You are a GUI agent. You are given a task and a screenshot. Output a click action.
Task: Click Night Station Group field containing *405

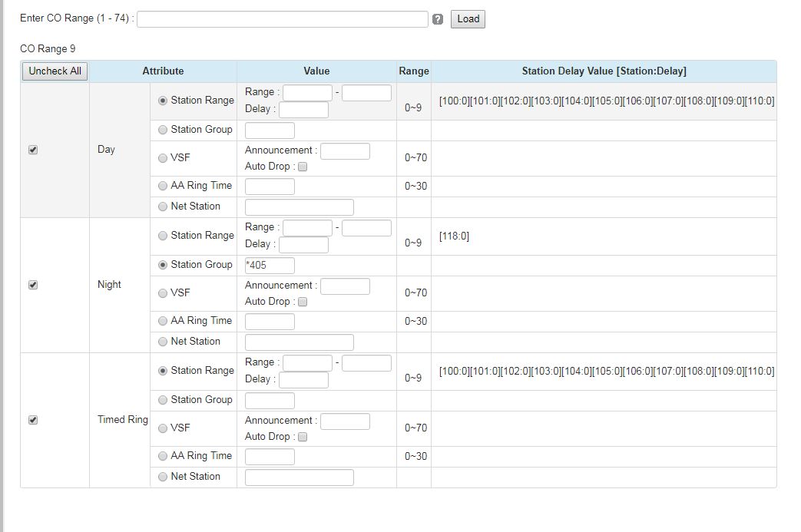click(270, 266)
